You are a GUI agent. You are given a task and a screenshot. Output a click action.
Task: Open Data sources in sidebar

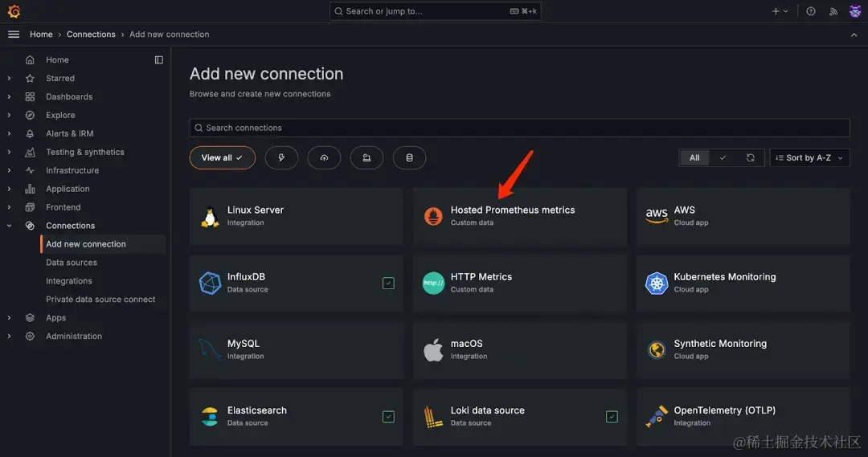click(x=72, y=263)
